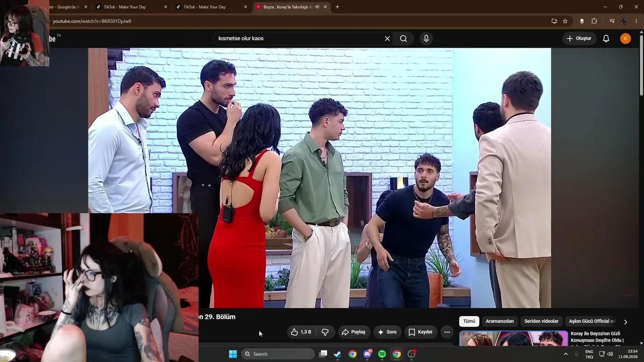Mute the playing tab via speaker icon
Viewport: 644px width, 362px height.
point(317,7)
